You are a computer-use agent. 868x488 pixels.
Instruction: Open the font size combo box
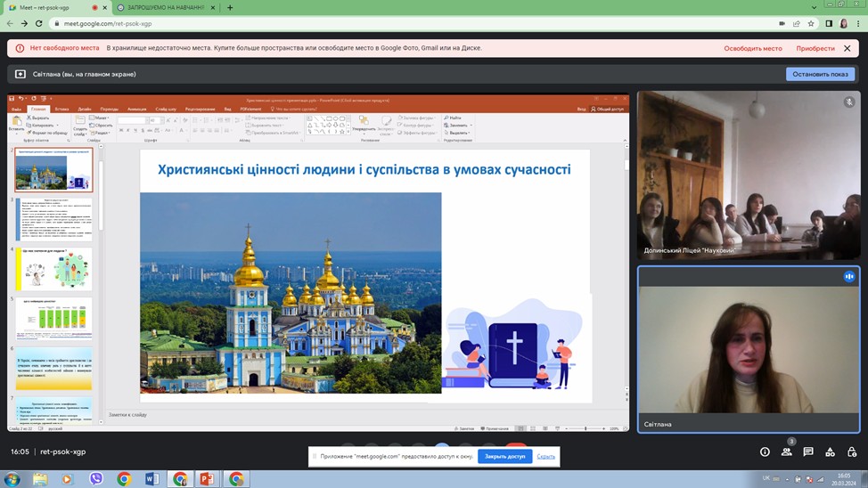pyautogui.click(x=156, y=120)
